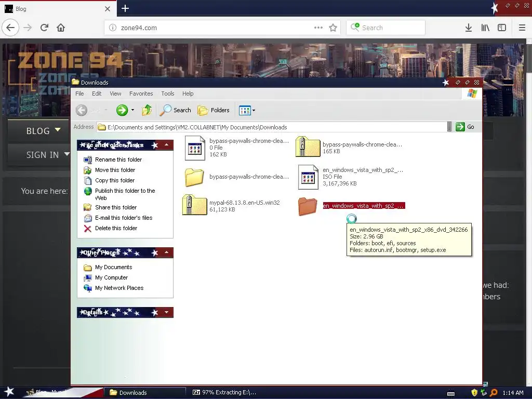The image size is (532, 399).
Task: Open the browser home page
Action: [x=61, y=28]
